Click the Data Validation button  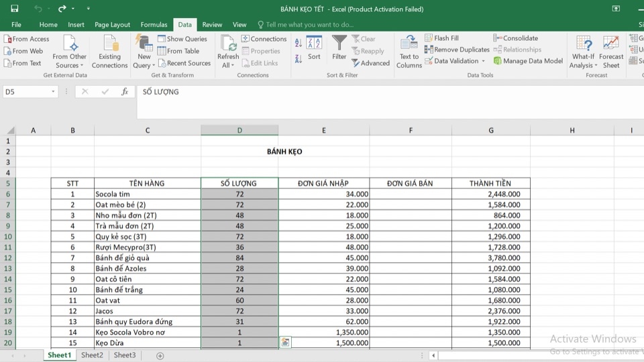[451, 61]
